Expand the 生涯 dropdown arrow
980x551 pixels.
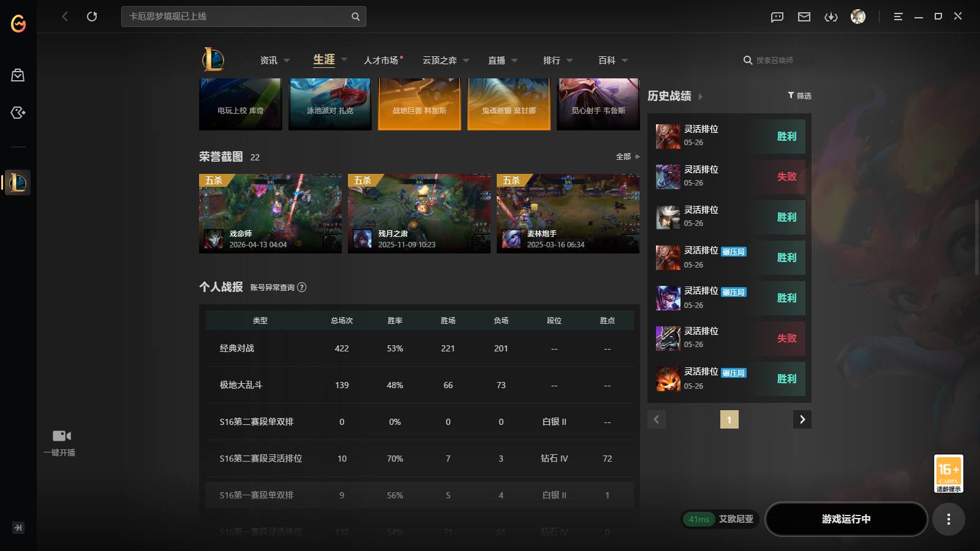point(344,59)
